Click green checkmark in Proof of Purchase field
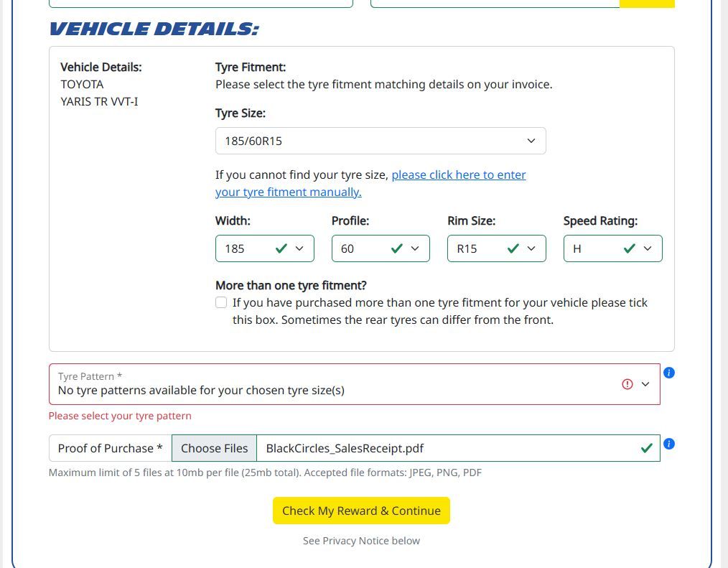 [647, 448]
